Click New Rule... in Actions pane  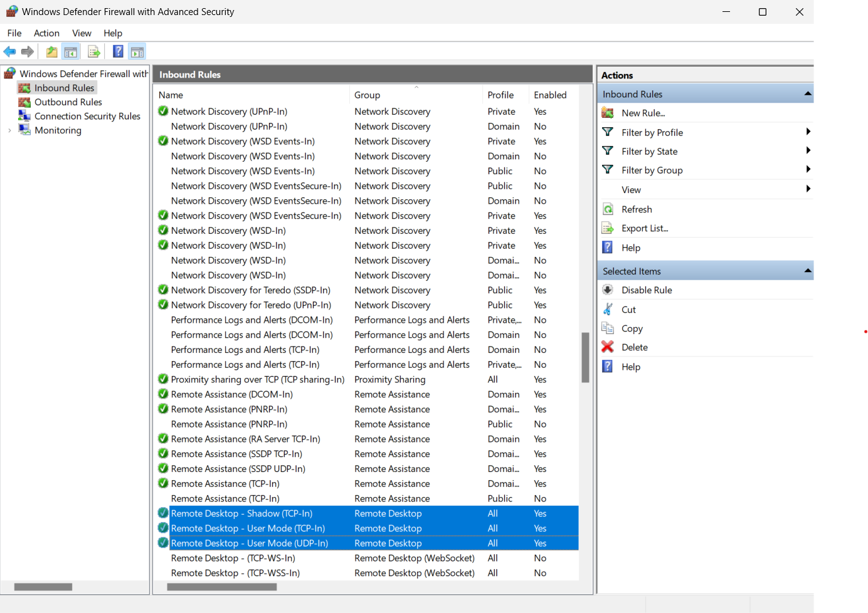tap(643, 113)
